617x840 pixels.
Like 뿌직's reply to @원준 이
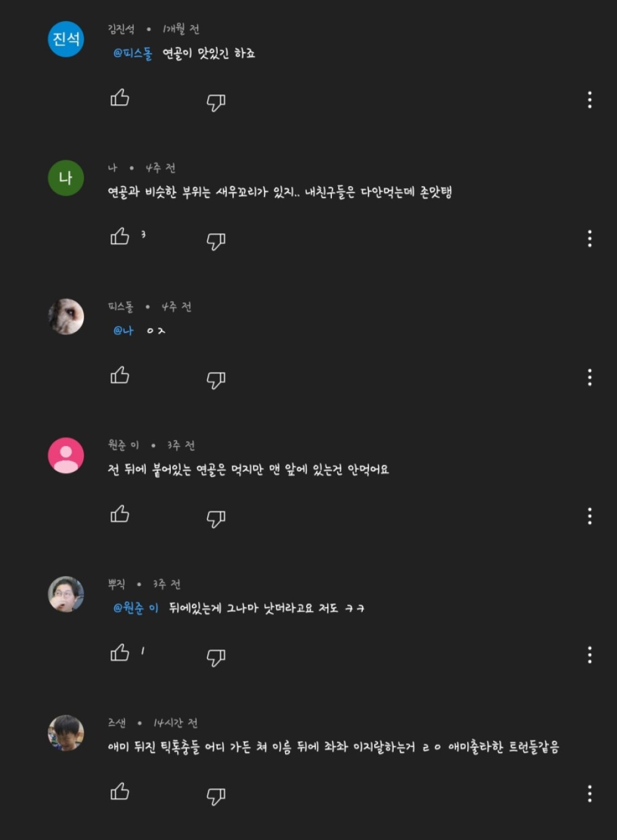120,653
